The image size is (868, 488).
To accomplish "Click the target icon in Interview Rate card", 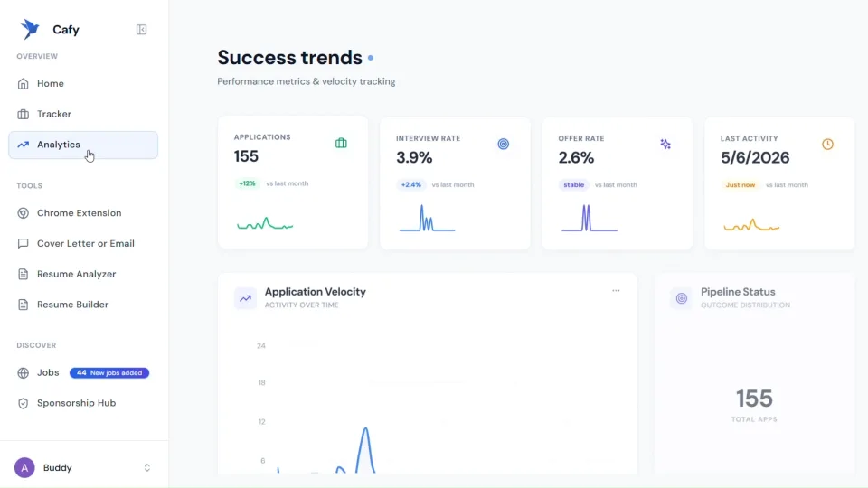I will pyautogui.click(x=504, y=144).
